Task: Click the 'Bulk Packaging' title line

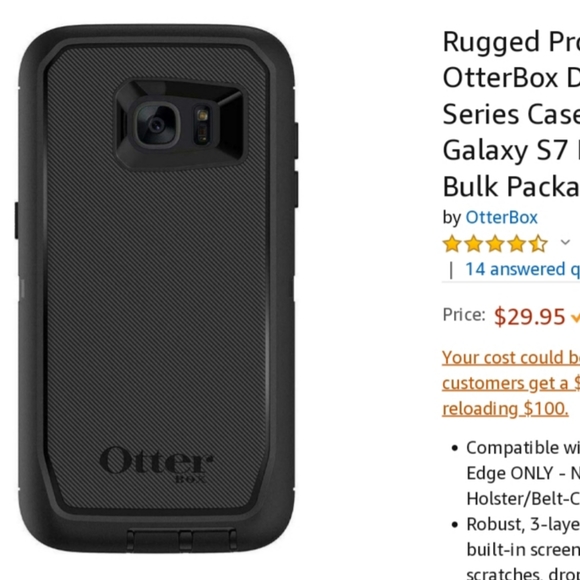Action: 511,186
